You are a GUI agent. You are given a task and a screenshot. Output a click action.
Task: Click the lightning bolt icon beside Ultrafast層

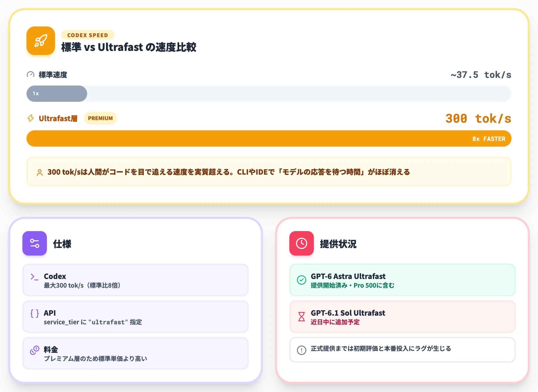(x=31, y=118)
